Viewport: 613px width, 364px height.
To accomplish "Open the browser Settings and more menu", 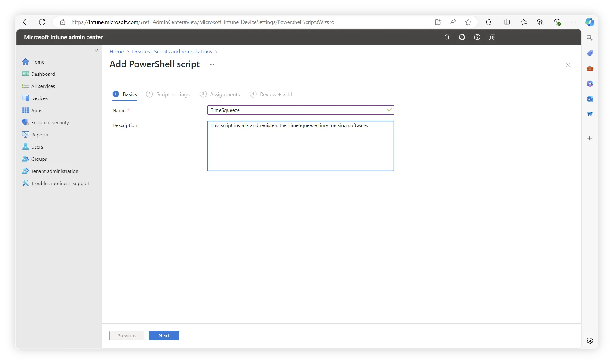I will 574,22.
